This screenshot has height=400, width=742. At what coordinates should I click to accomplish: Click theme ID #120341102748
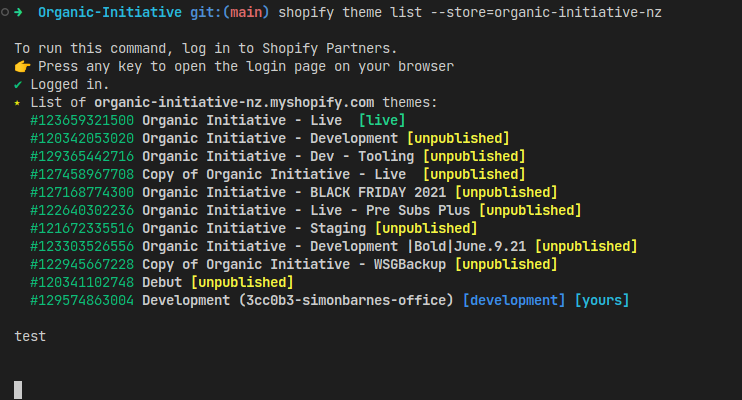82,282
